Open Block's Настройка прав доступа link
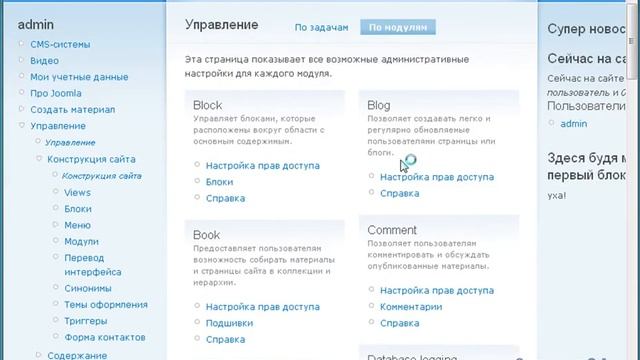 point(263,166)
